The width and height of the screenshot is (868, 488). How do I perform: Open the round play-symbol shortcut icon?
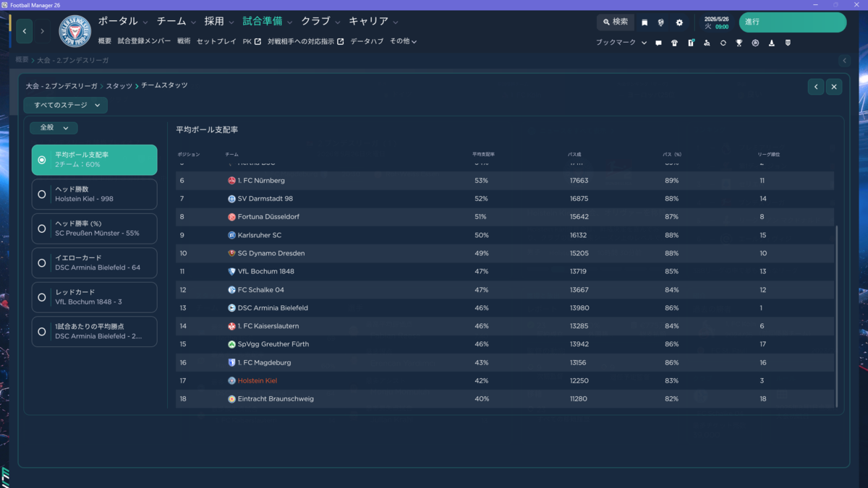[755, 43]
